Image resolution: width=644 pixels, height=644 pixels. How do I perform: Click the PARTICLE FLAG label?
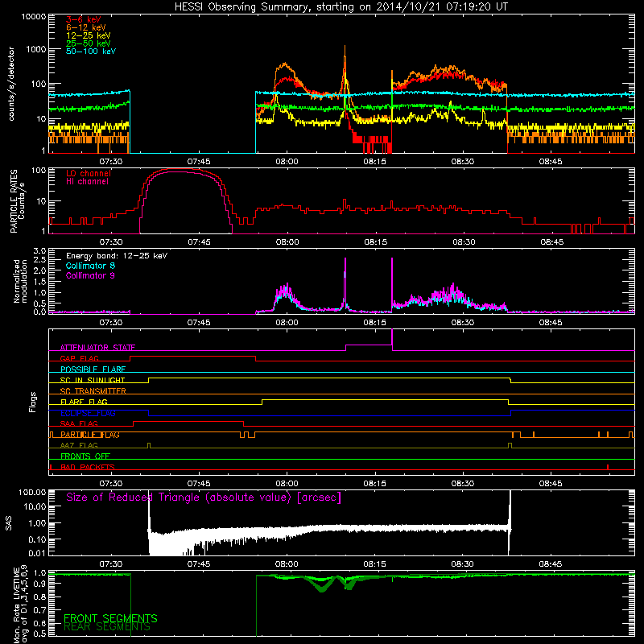90,435
